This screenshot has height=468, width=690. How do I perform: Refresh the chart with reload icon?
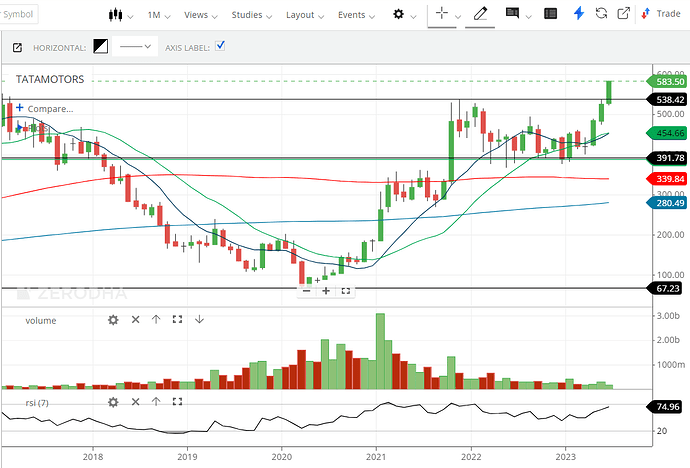[601, 14]
